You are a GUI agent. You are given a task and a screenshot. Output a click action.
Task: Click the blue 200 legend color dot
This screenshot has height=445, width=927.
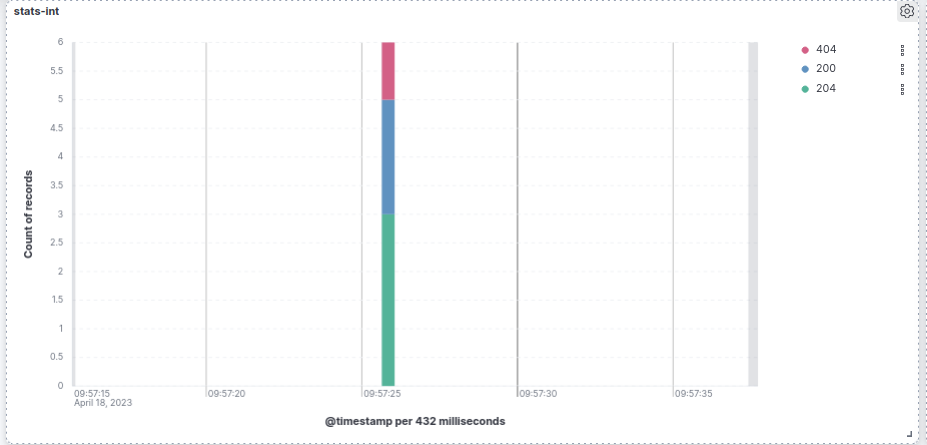click(x=805, y=69)
